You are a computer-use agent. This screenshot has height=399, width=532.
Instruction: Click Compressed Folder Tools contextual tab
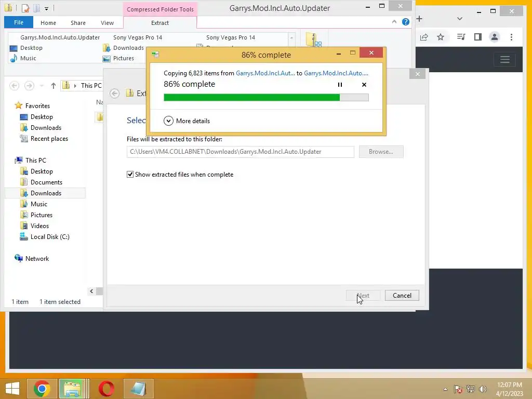(x=160, y=9)
